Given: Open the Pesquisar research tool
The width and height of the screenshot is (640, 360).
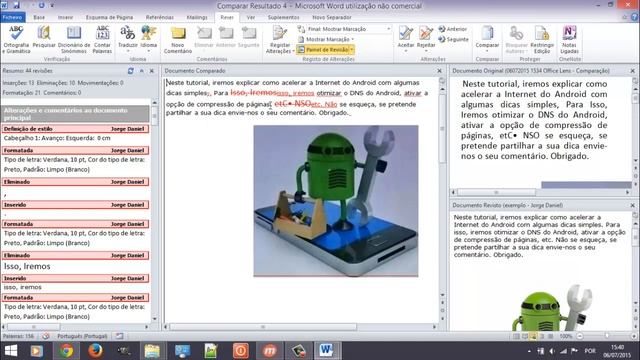Looking at the screenshot, I should pos(44,37).
